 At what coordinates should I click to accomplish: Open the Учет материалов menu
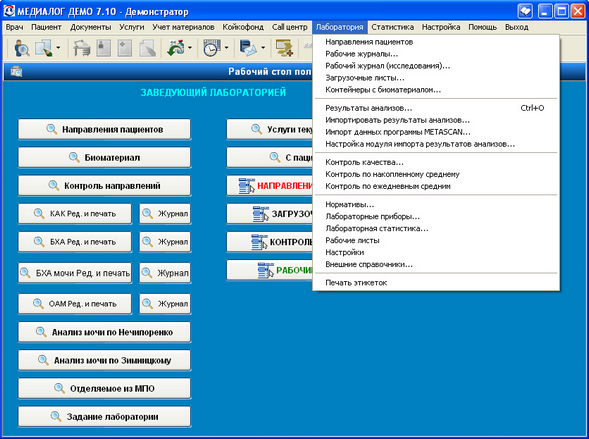point(183,27)
